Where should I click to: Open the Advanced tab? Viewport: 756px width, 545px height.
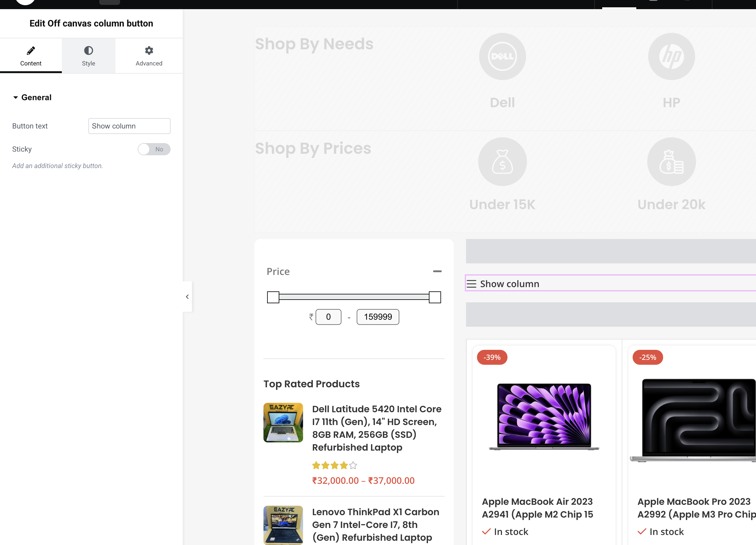point(149,63)
